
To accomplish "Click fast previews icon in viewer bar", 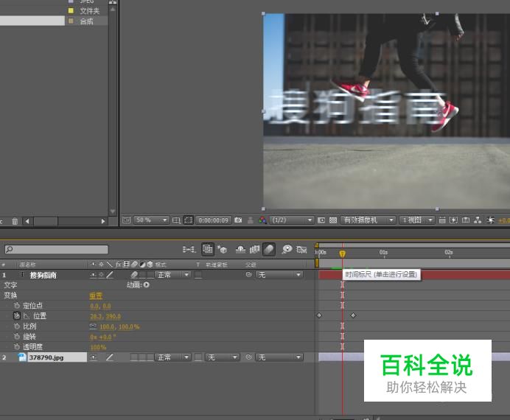I will click(453, 220).
